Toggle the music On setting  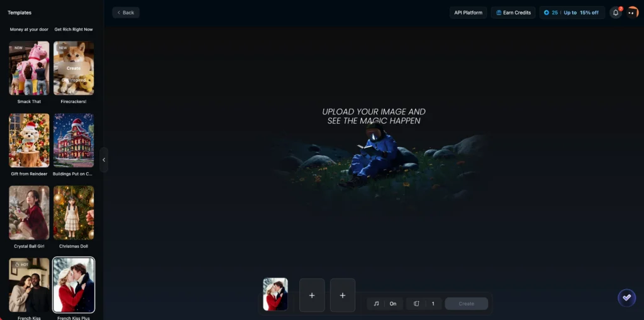pos(392,304)
